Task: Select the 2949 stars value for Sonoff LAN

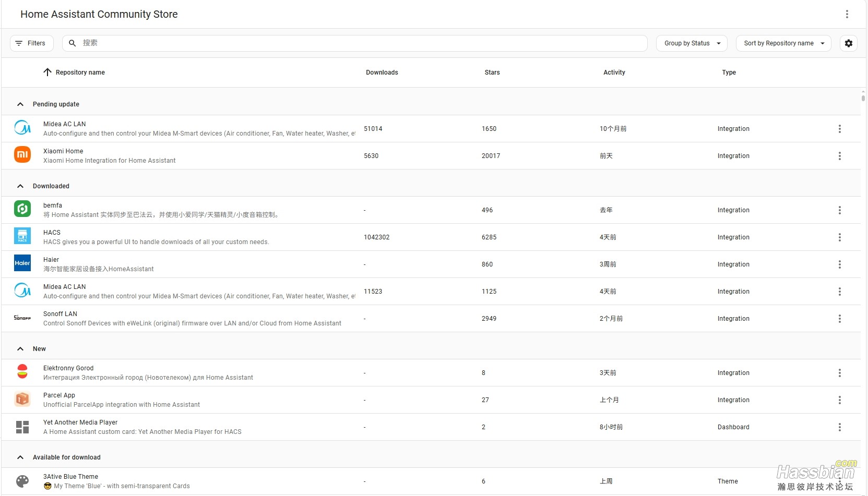Action: 489,319
